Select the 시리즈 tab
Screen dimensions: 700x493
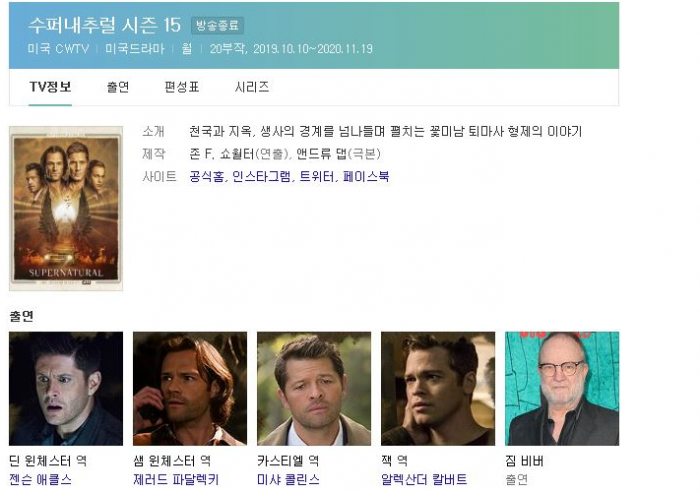(252, 87)
